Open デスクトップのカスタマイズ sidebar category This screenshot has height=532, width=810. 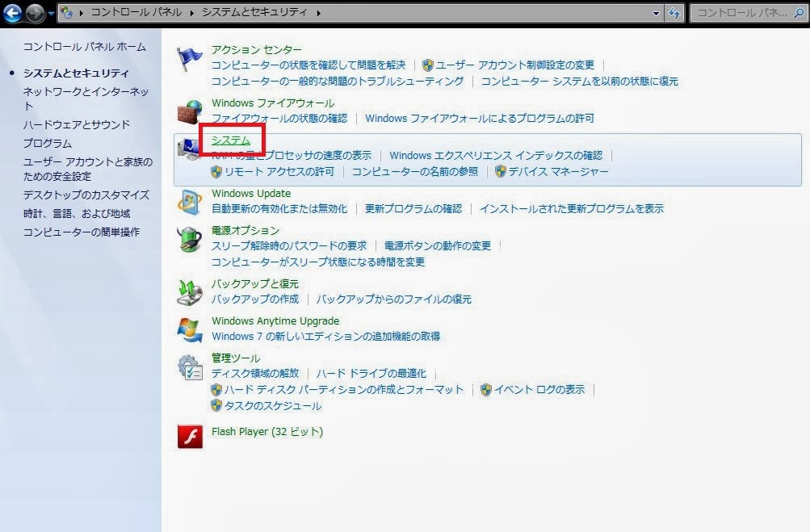pyautogui.click(x=86, y=195)
